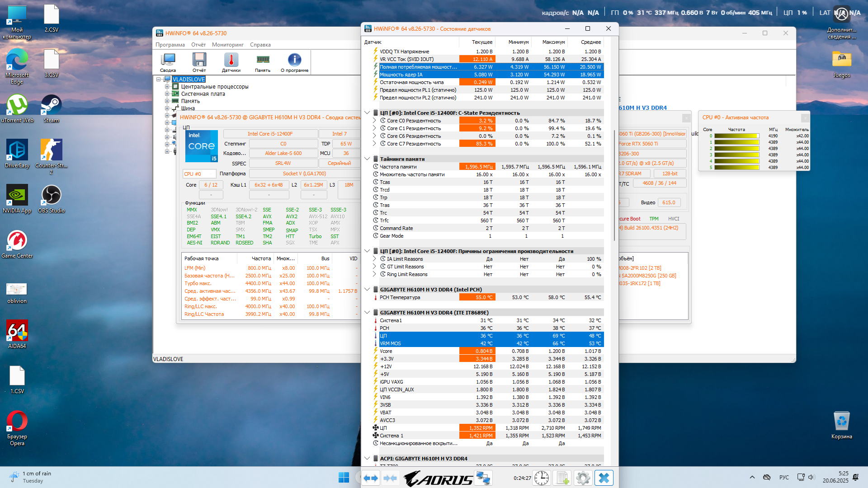This screenshot has height=488, width=868.
Task: Collapse the VLADISLOVE root tree node
Action: tap(159, 80)
